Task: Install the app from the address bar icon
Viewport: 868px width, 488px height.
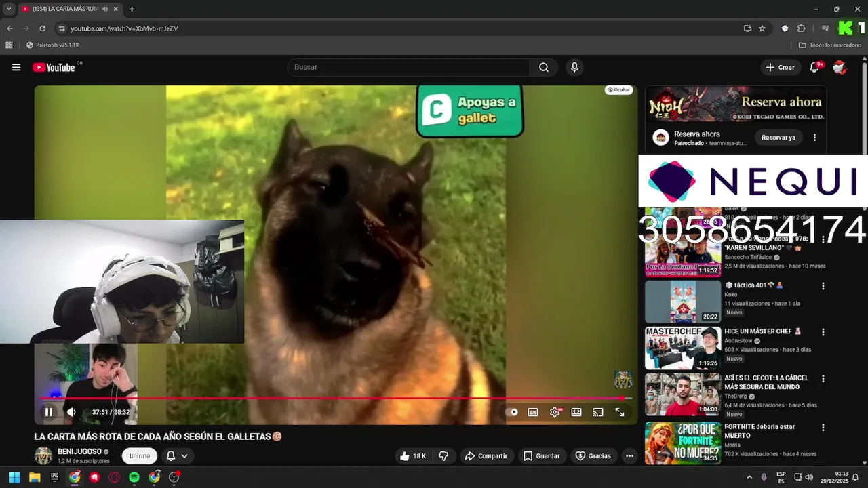Action: (747, 28)
